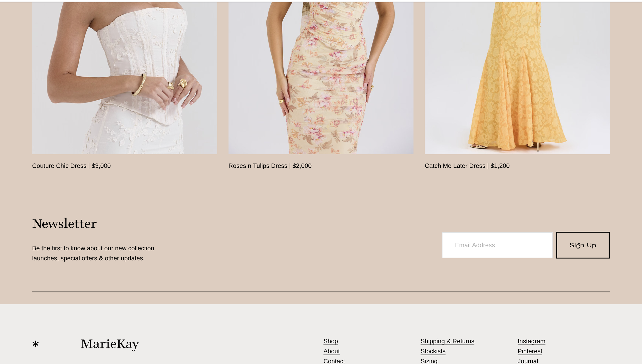642x364 pixels.
Task: Open the Shipping & Returns link
Action: 447,341
